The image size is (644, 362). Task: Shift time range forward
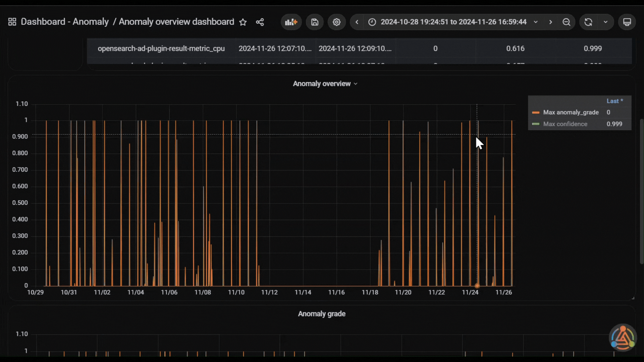pos(550,22)
